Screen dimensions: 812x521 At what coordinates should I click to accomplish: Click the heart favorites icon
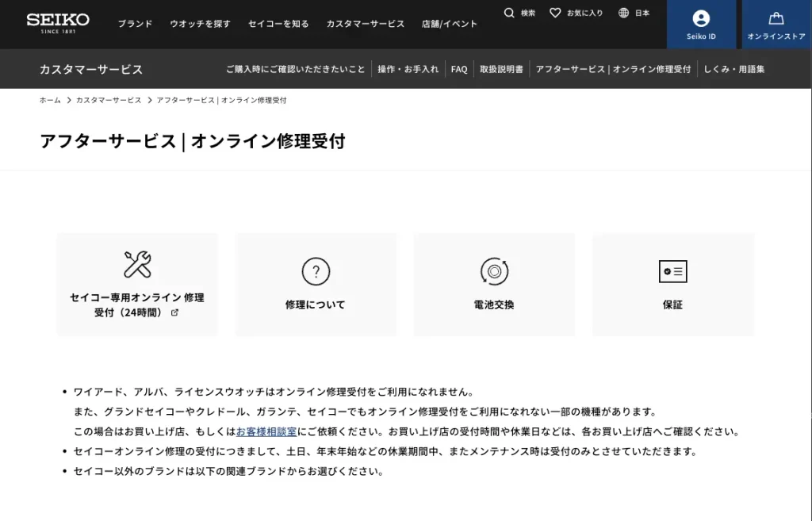(555, 13)
